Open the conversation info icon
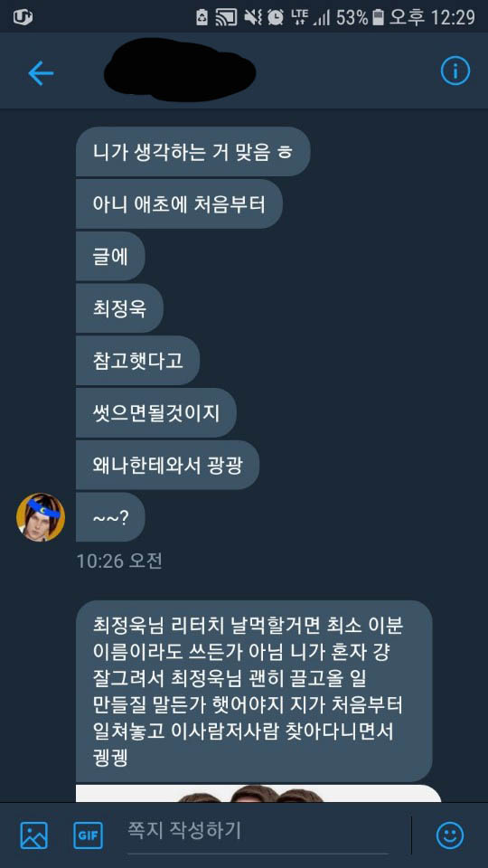Screen dimensions: 488x868 tap(455, 71)
